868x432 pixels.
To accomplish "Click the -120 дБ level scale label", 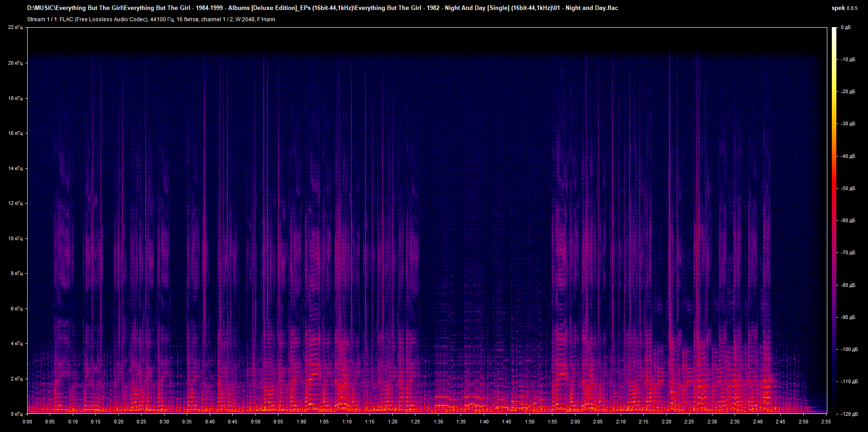I will (849, 414).
